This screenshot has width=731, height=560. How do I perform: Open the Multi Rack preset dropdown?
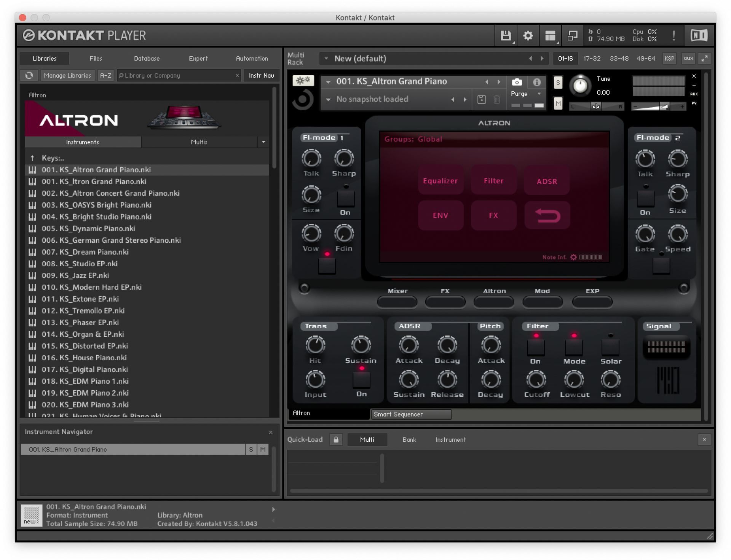coord(326,59)
